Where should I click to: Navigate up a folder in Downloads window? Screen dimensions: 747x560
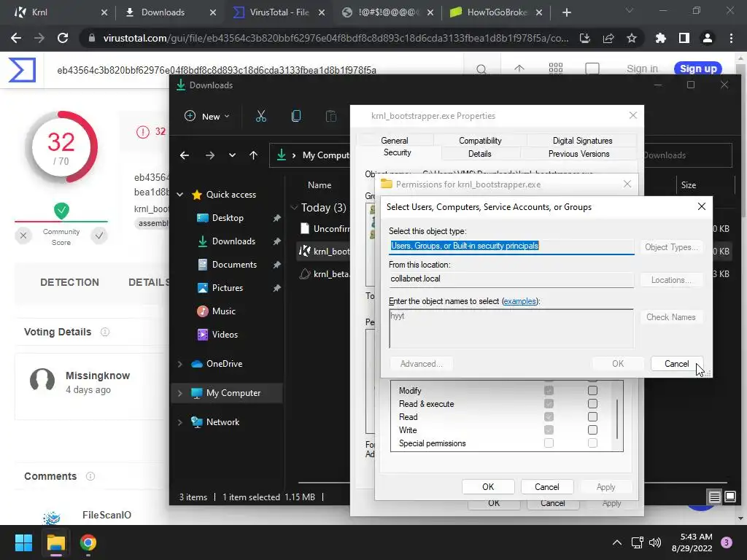pos(253,155)
